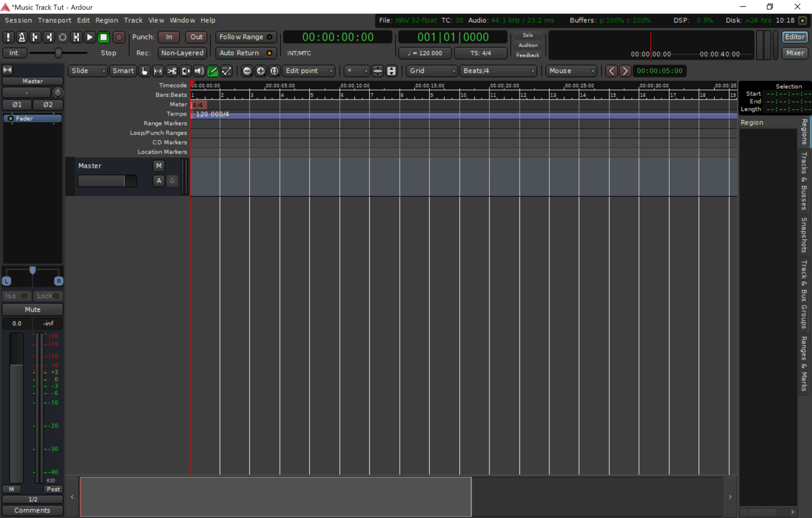
Task: Click the Zoom In magnifier icon
Action: (261, 71)
